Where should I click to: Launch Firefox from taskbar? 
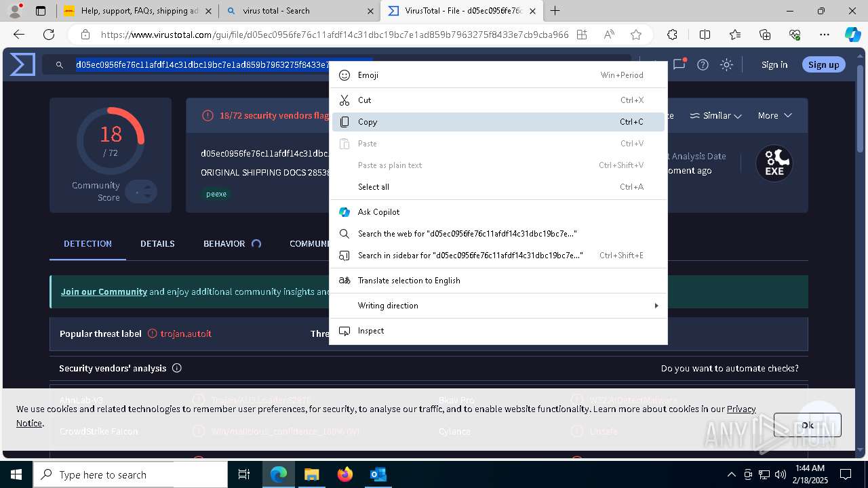pyautogui.click(x=344, y=474)
